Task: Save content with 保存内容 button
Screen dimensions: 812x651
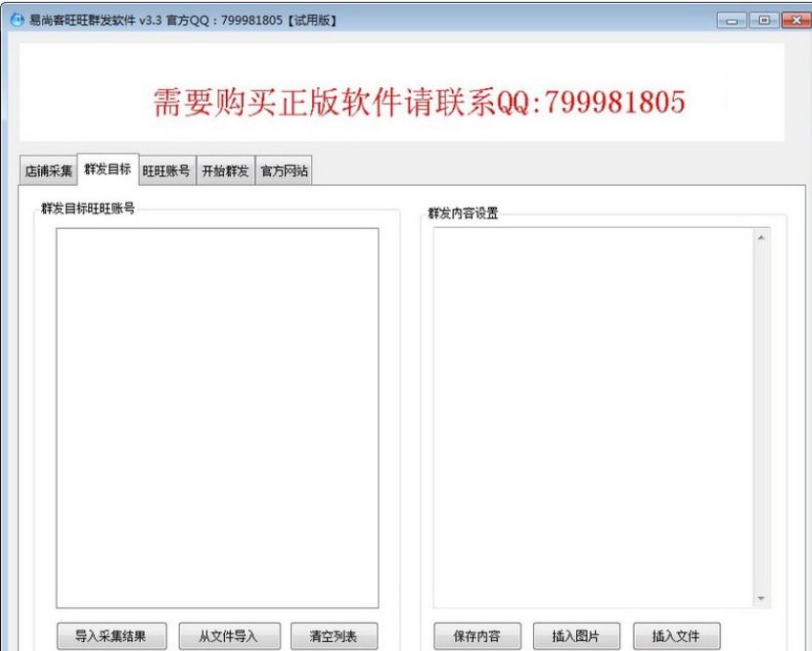Action: (x=477, y=635)
